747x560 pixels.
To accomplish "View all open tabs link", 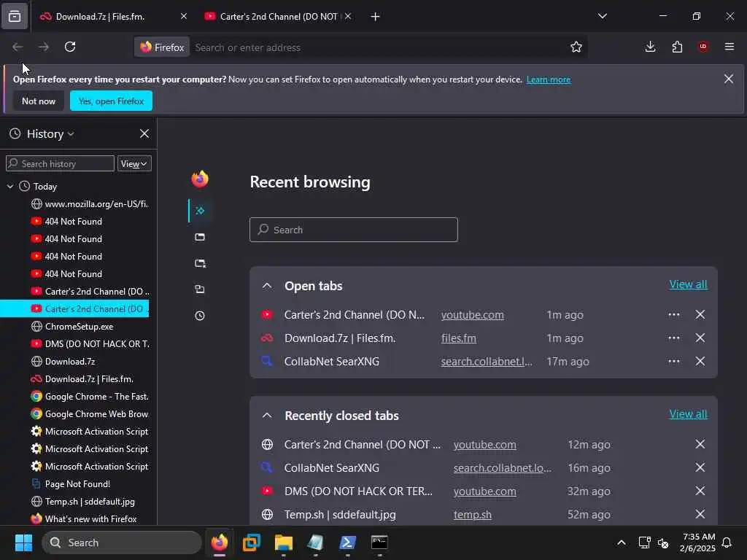I will (x=688, y=284).
